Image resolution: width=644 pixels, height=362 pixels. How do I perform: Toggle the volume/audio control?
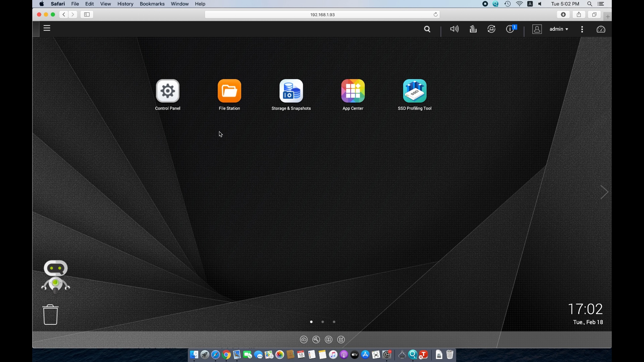[454, 29]
